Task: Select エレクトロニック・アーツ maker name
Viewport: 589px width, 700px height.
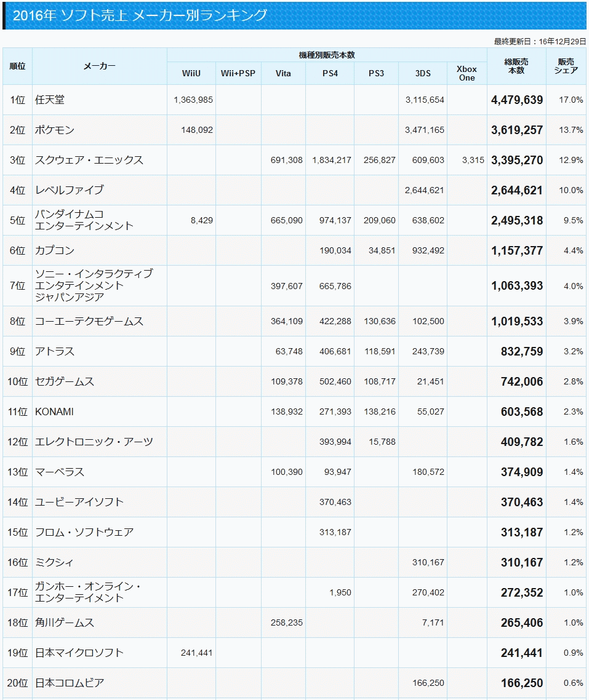Action: 94,442
